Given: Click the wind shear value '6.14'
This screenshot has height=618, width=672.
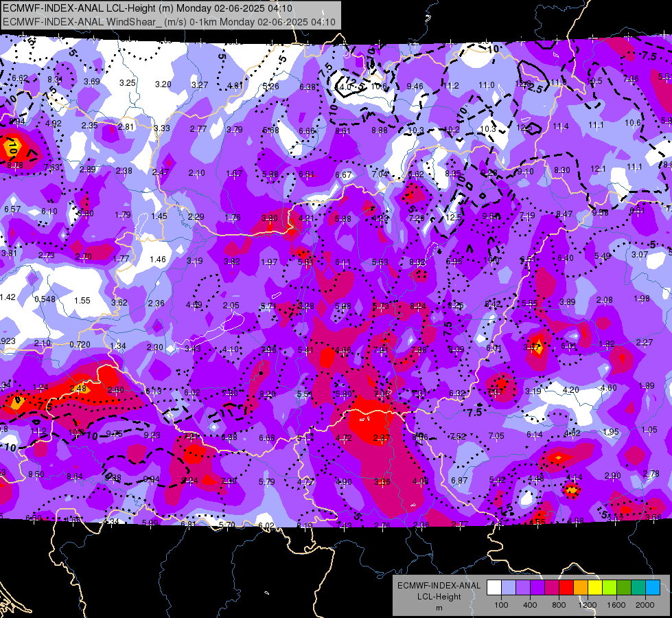Looking at the screenshot, I should [535, 435].
